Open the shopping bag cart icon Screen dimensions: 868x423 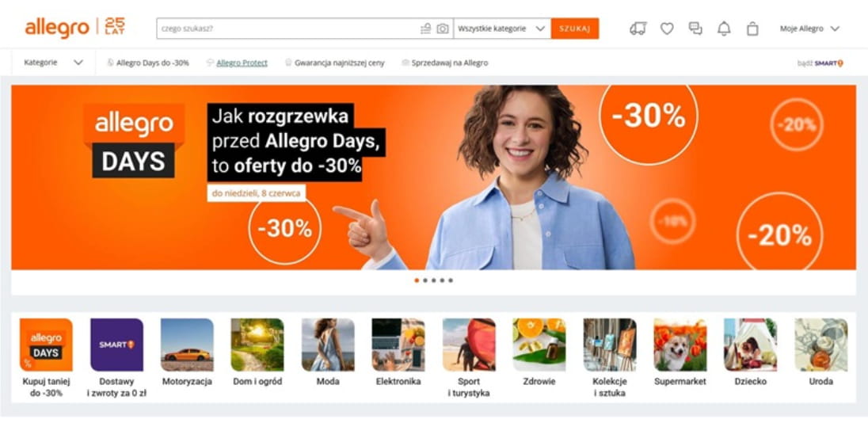tap(752, 29)
